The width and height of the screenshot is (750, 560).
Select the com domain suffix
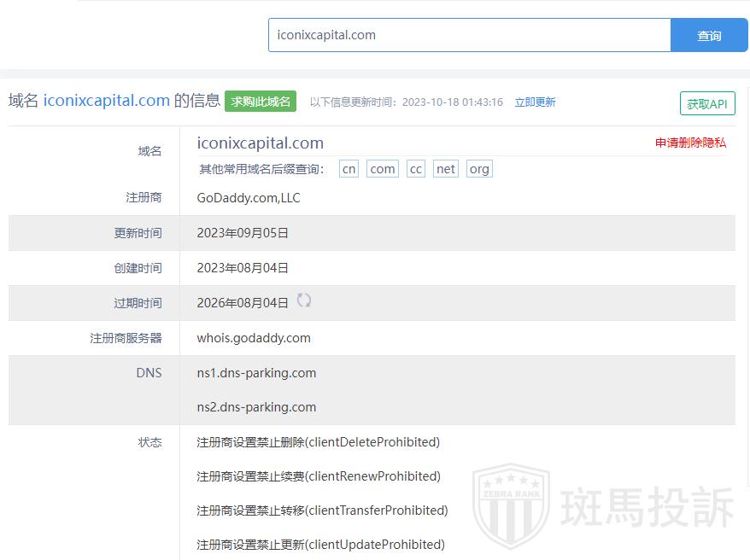point(383,169)
